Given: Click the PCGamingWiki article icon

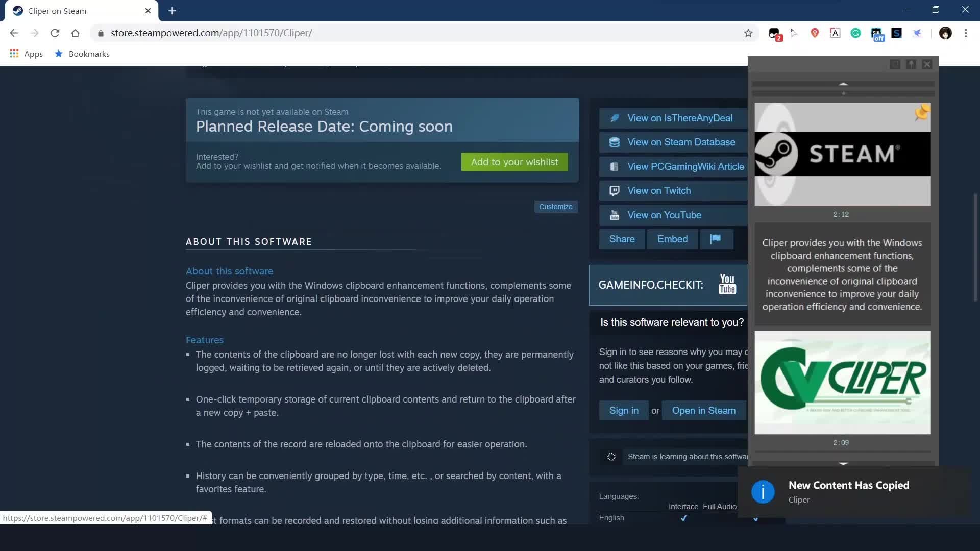Looking at the screenshot, I should point(615,167).
